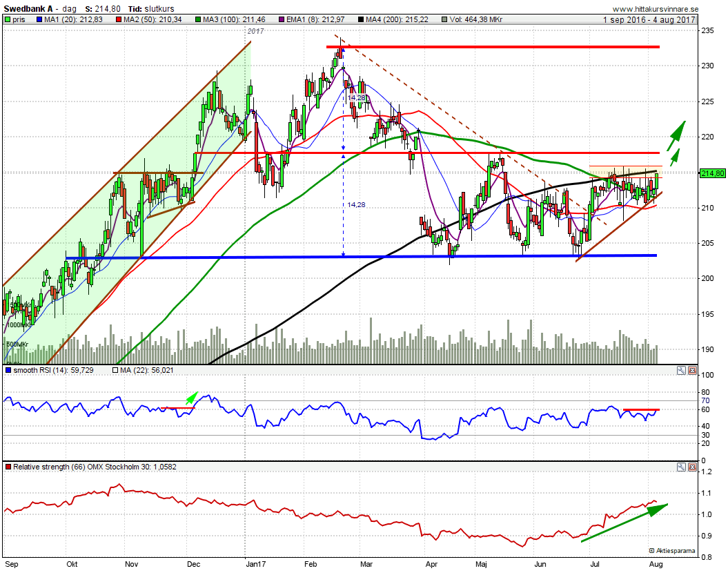Click the red Relative strength legend swatch
Image resolution: width=728 pixels, height=573 pixels.
[x=8, y=467]
